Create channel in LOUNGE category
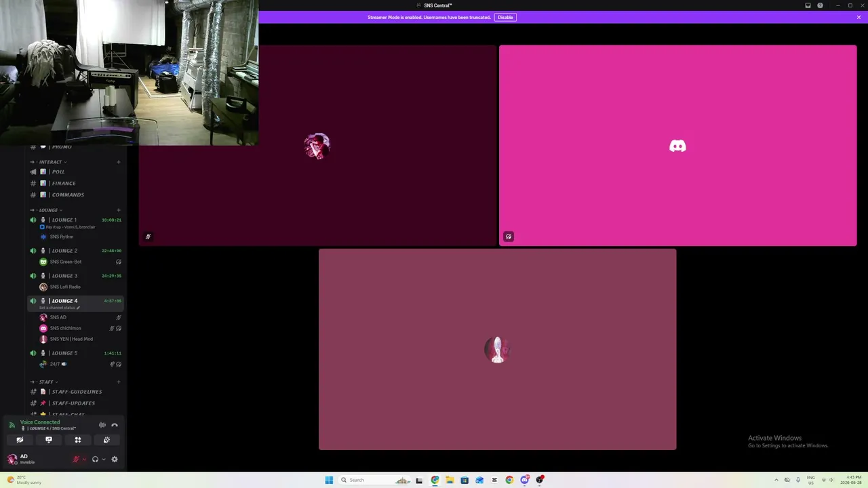The height and width of the screenshot is (488, 868). [119, 210]
